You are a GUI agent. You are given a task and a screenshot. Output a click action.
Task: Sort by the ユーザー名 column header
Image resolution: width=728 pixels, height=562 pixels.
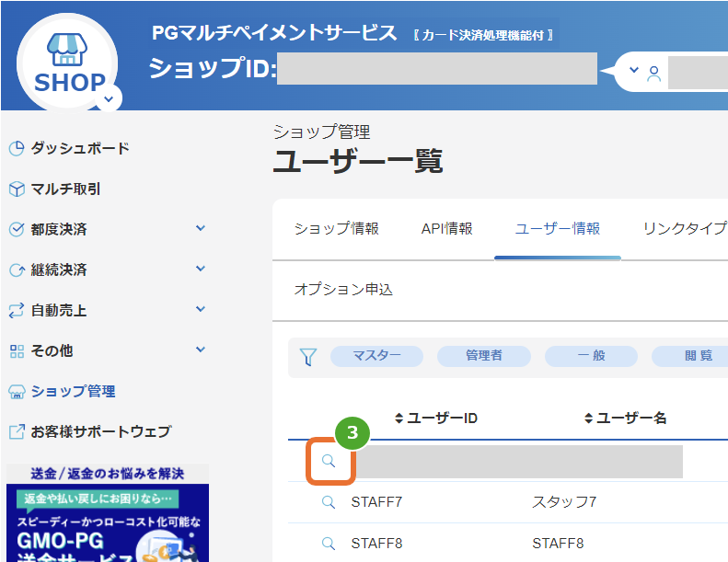[x=625, y=419]
